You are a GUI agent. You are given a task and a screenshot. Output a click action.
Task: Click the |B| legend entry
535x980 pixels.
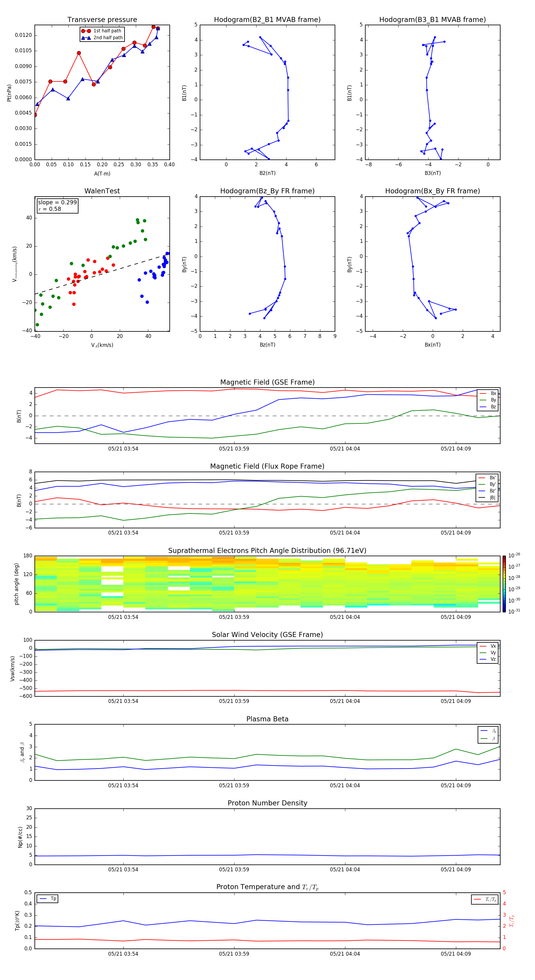tap(487, 498)
